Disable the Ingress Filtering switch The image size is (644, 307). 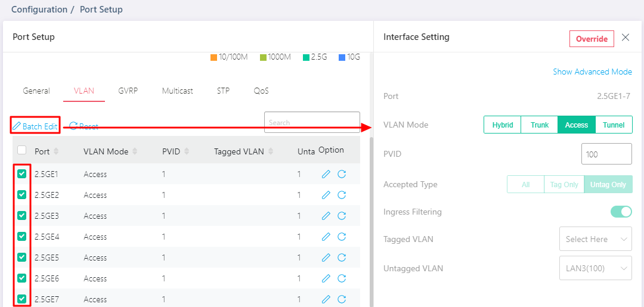pos(621,212)
